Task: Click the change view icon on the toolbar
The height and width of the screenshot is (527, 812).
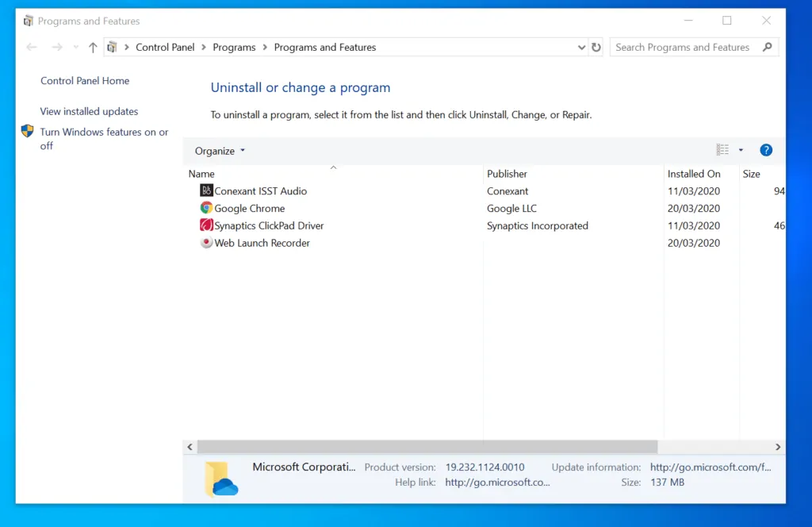Action: 722,149
